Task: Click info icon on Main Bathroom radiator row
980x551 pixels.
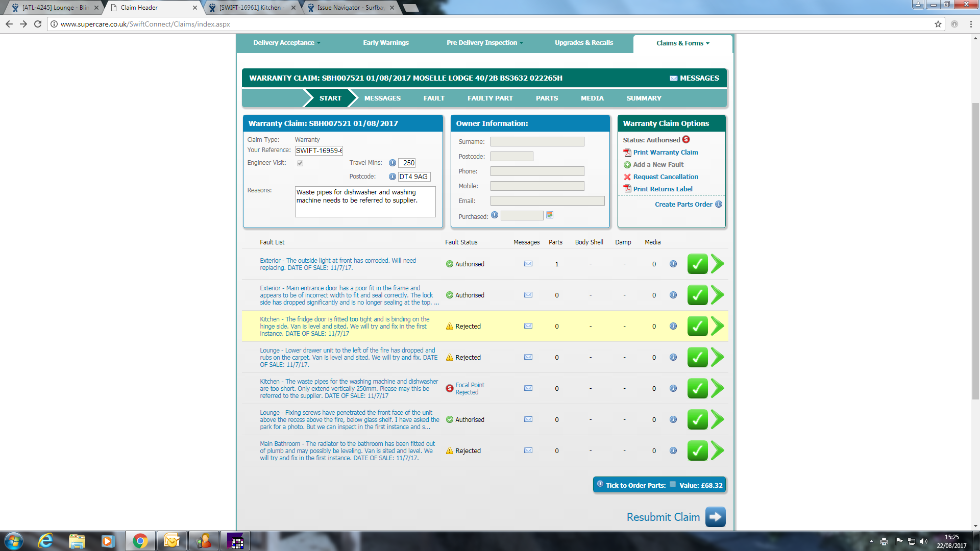Action: tap(673, 450)
